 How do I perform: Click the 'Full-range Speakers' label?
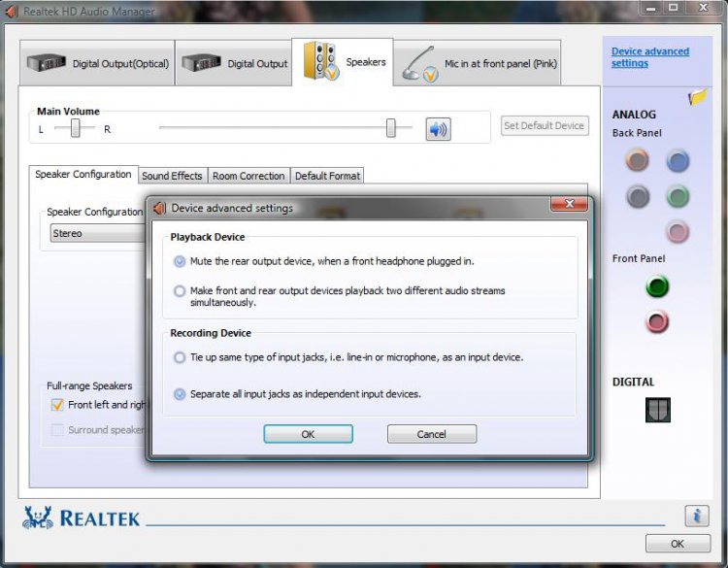point(89,385)
